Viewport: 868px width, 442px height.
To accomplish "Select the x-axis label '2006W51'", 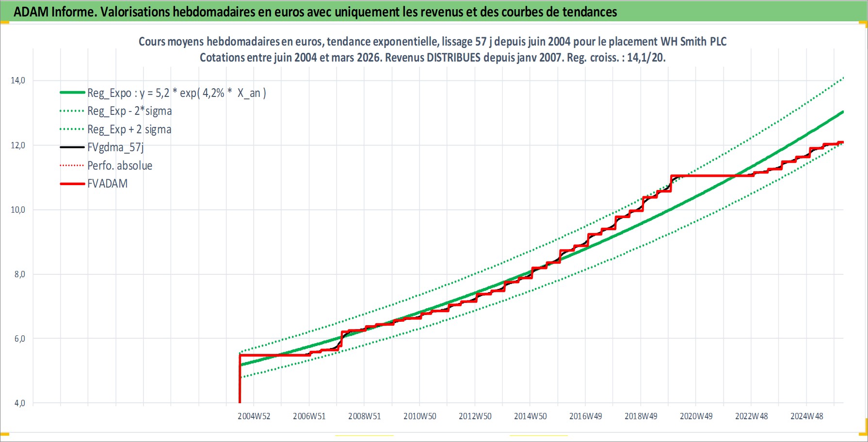I will [309, 416].
